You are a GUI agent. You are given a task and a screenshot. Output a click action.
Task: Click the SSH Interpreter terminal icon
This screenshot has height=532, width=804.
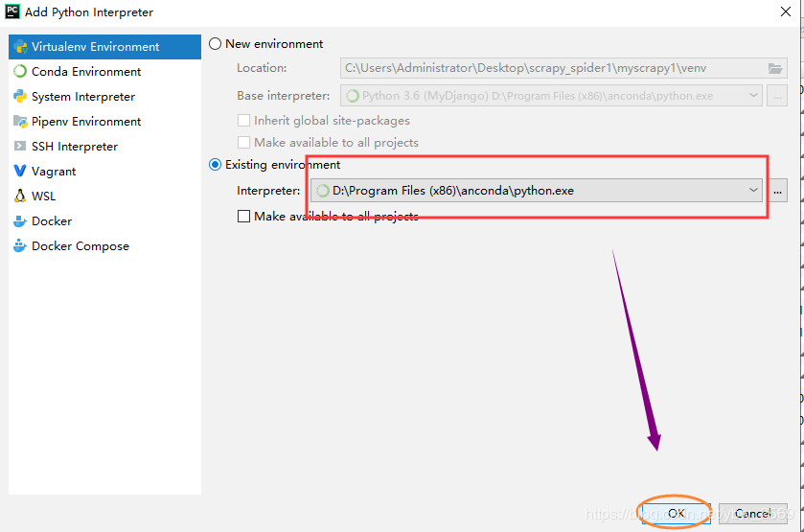[20, 147]
